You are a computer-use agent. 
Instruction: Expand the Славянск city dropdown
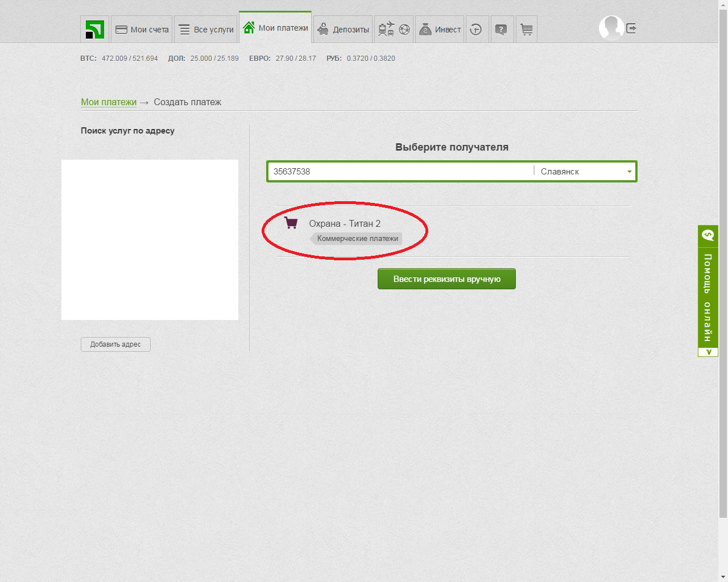586,172
